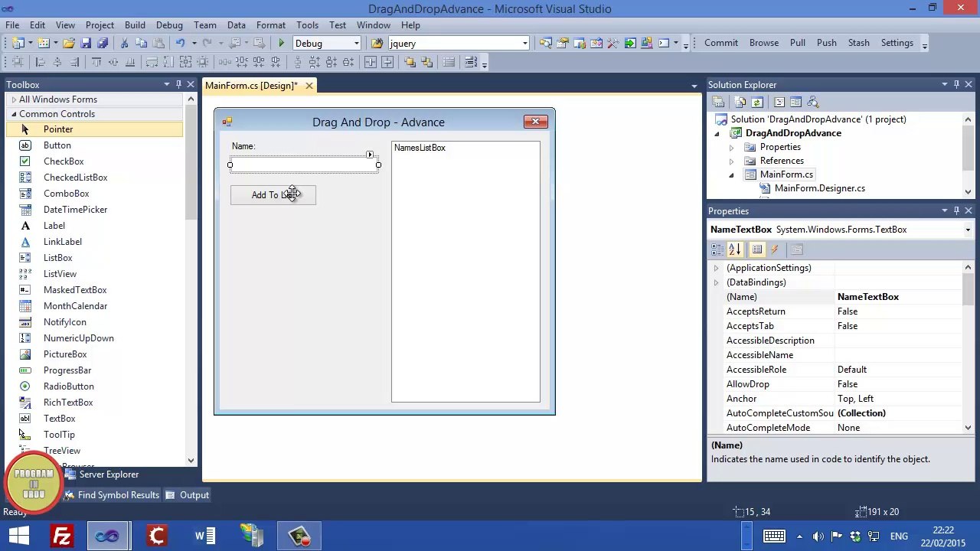Viewport: 980px width, 551px height.
Task: Open the Debug configuration dropdown
Action: pyautogui.click(x=356, y=43)
